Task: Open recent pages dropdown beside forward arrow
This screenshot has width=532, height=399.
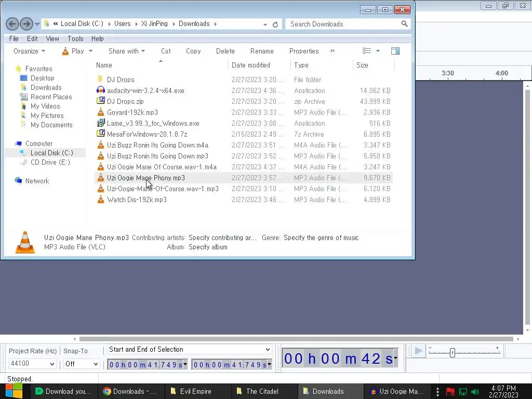Action: click(37, 24)
